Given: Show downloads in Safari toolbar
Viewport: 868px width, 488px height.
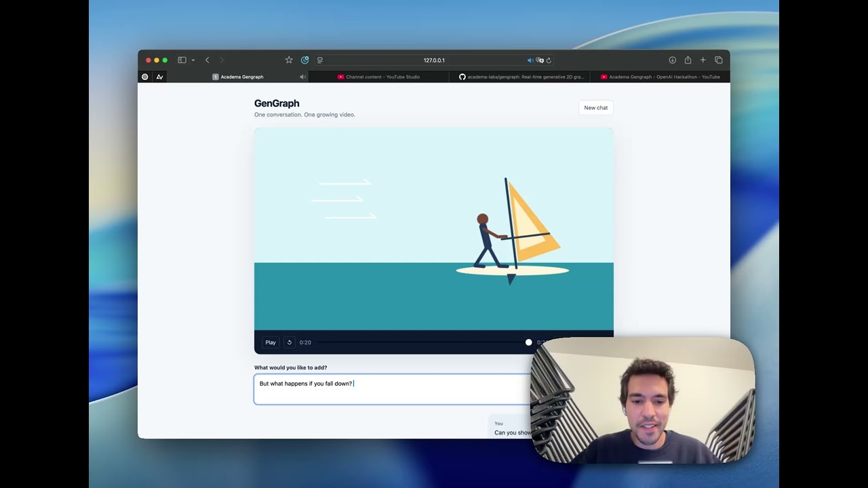Looking at the screenshot, I should point(672,60).
